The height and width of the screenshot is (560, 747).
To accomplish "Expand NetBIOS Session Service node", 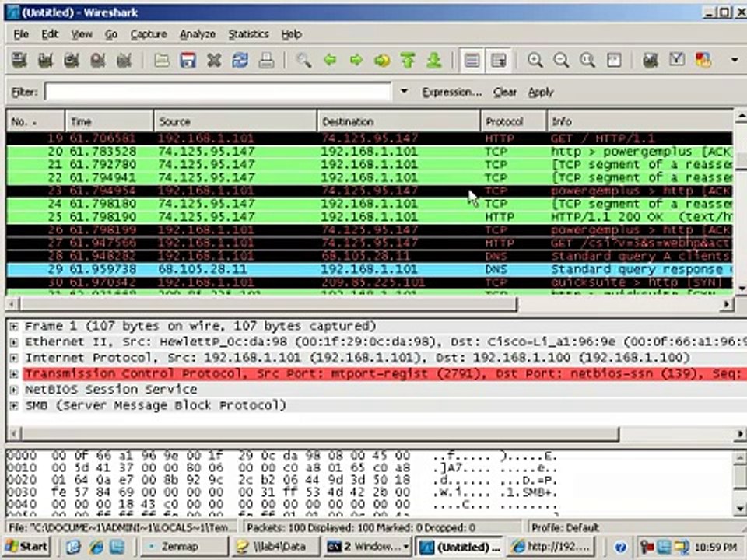I will [x=14, y=390].
